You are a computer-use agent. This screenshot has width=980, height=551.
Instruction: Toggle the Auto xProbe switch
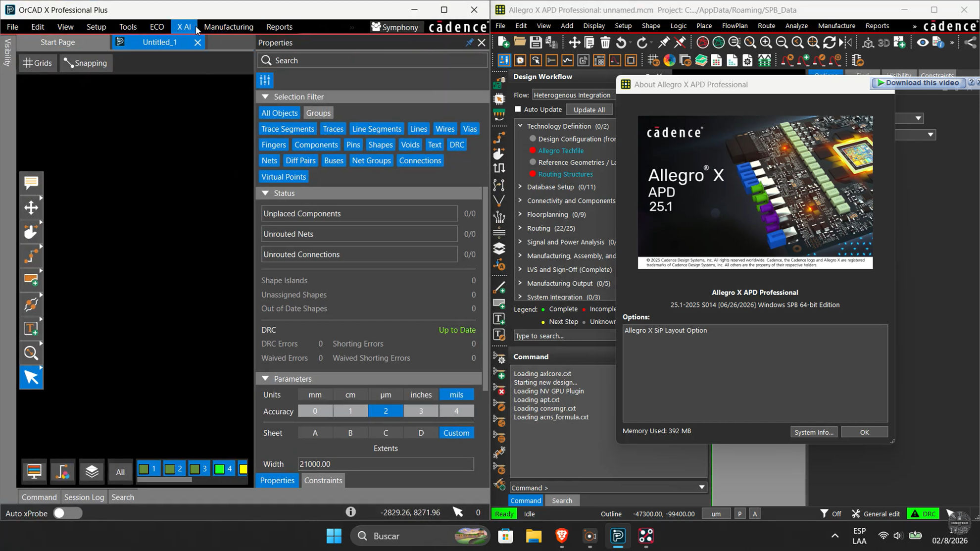pos(68,513)
